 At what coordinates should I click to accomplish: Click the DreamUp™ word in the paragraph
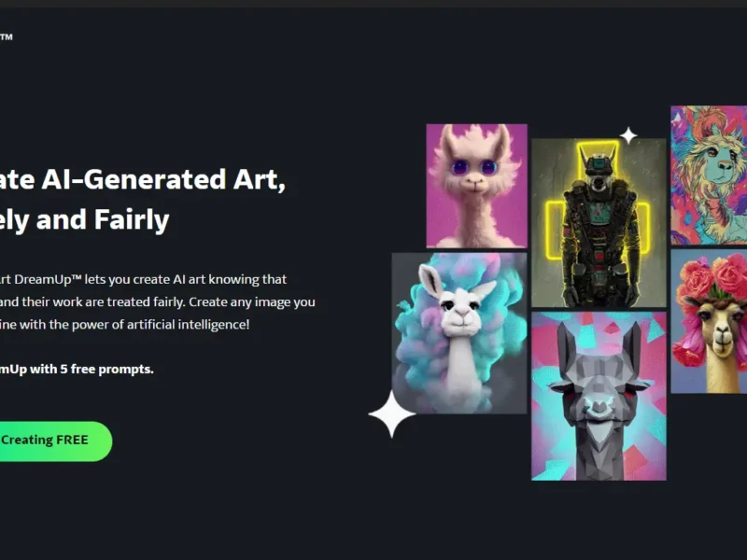point(49,279)
